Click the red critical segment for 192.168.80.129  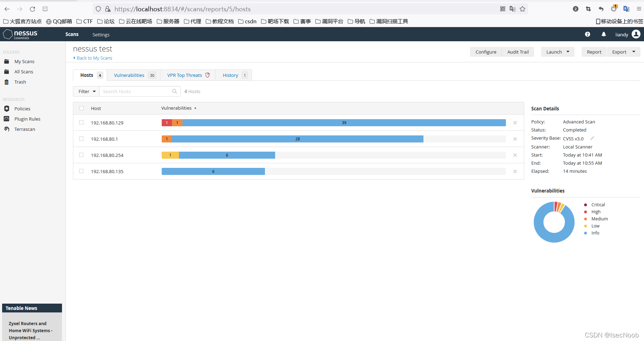click(167, 123)
